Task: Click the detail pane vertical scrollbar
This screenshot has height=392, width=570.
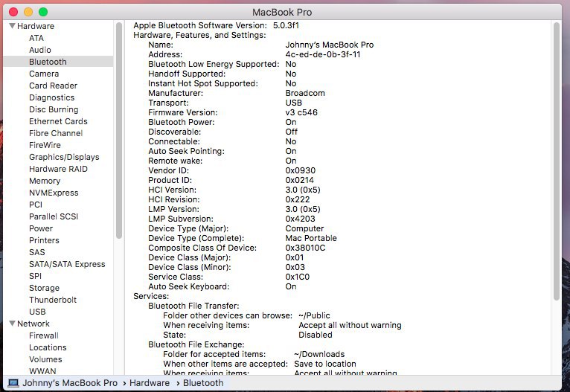Action: tap(557, 161)
